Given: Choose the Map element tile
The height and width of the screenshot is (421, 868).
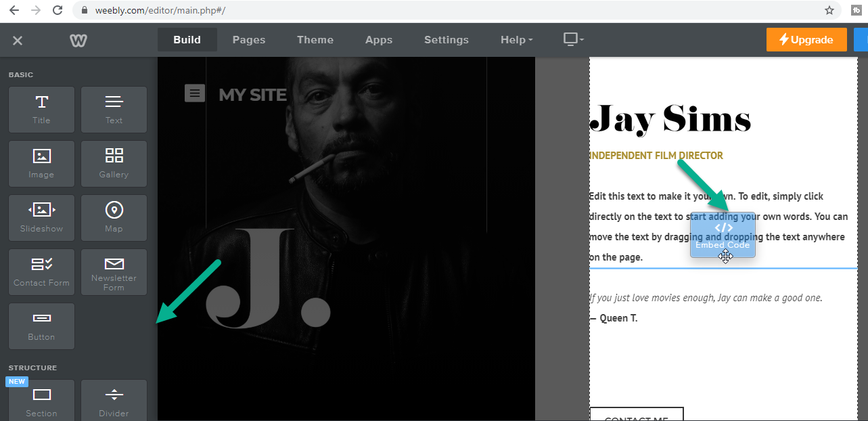Looking at the screenshot, I should 114,218.
